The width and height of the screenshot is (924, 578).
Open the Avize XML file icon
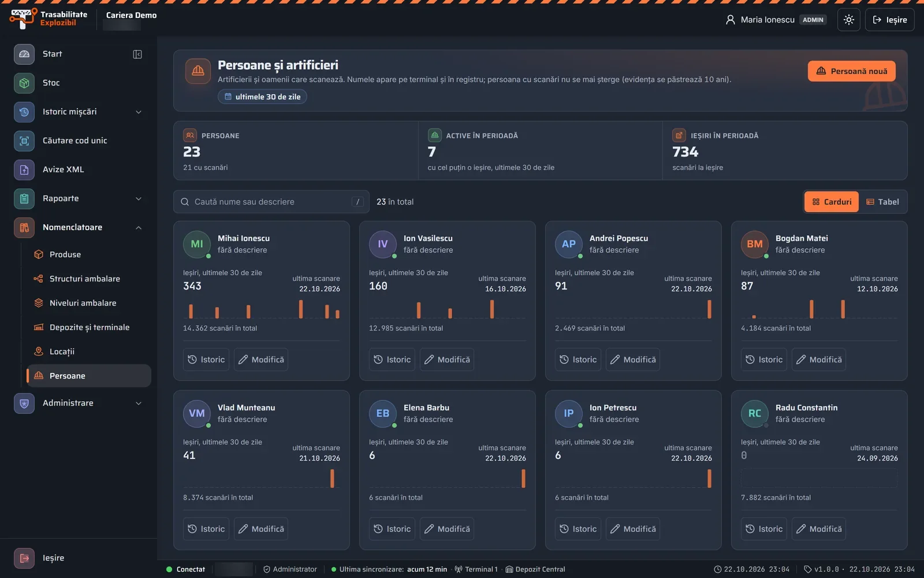(24, 169)
